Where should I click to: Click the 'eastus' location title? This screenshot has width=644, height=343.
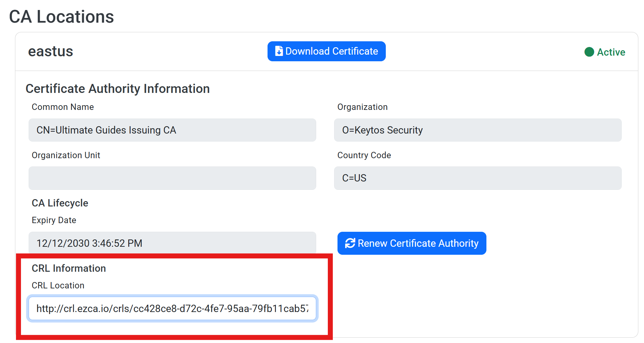(x=51, y=51)
